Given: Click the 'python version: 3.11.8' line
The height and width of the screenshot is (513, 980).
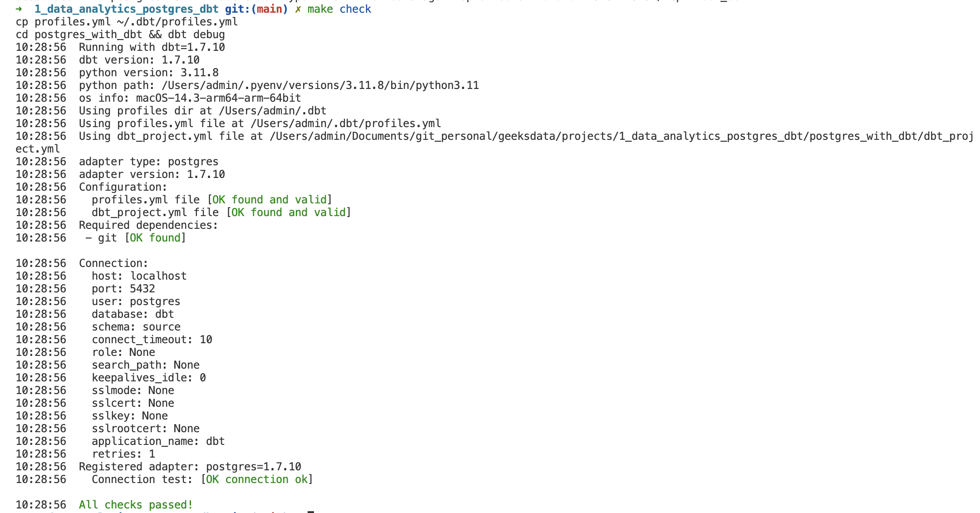Looking at the screenshot, I should point(149,73).
